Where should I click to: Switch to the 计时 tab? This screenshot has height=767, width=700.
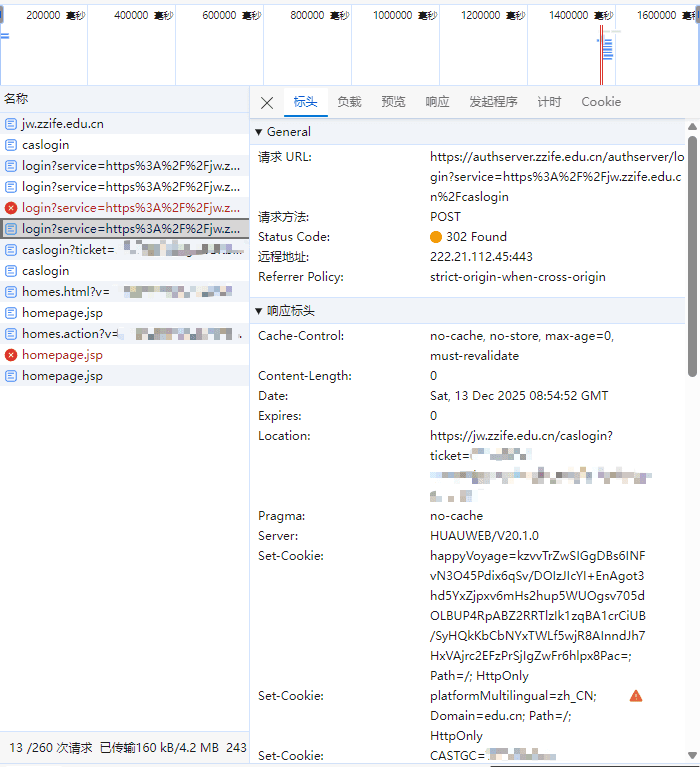coord(549,102)
